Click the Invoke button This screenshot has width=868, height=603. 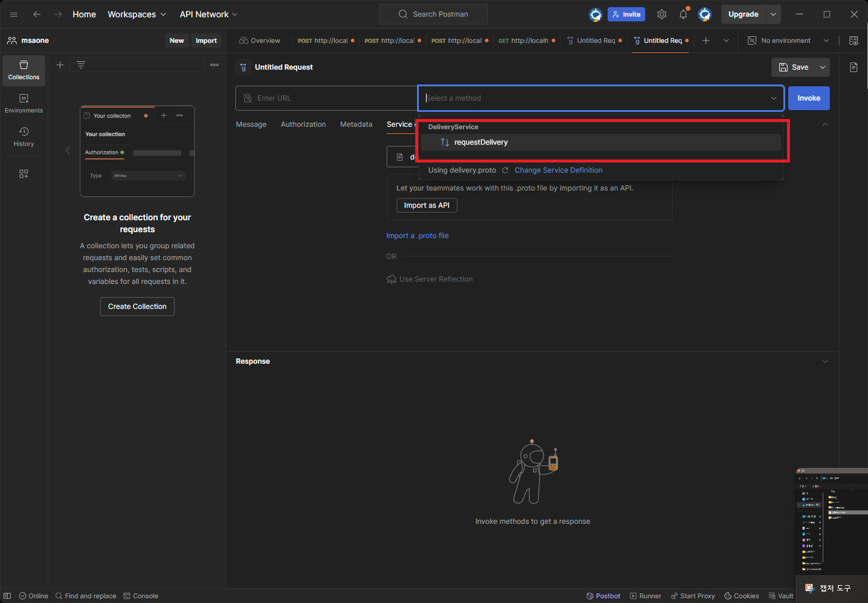809,98
